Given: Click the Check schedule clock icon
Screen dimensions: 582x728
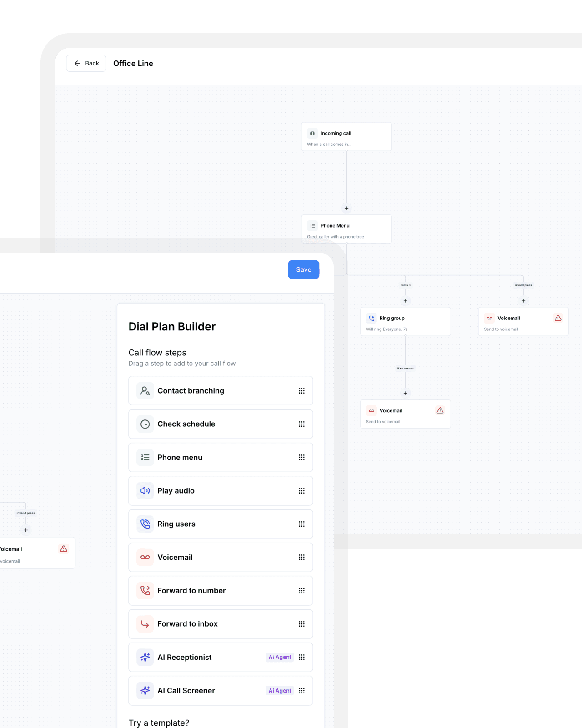Looking at the screenshot, I should coord(145,424).
